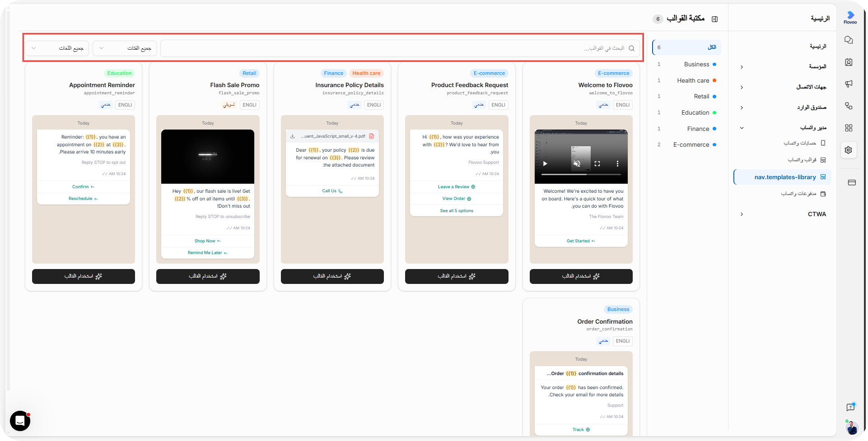The image size is (868, 441).
Task: Open the settings gear icon in sidebar
Action: [849, 150]
